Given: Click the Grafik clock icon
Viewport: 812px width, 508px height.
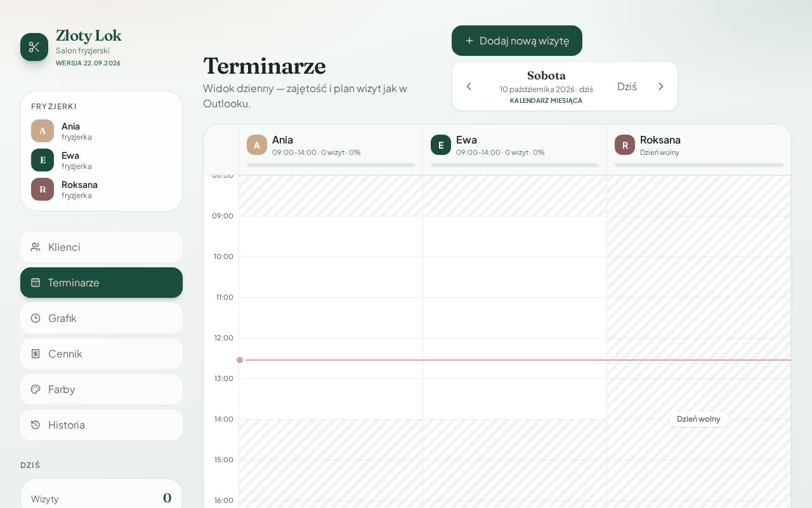Looking at the screenshot, I should tap(36, 318).
